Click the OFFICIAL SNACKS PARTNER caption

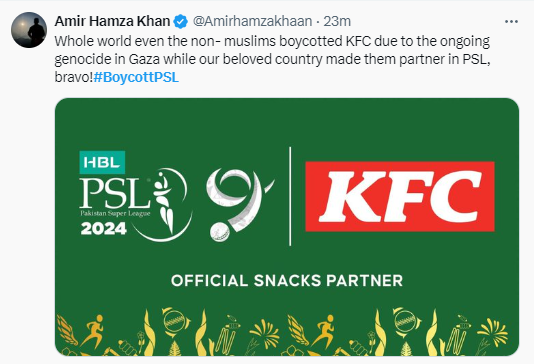[287, 281]
